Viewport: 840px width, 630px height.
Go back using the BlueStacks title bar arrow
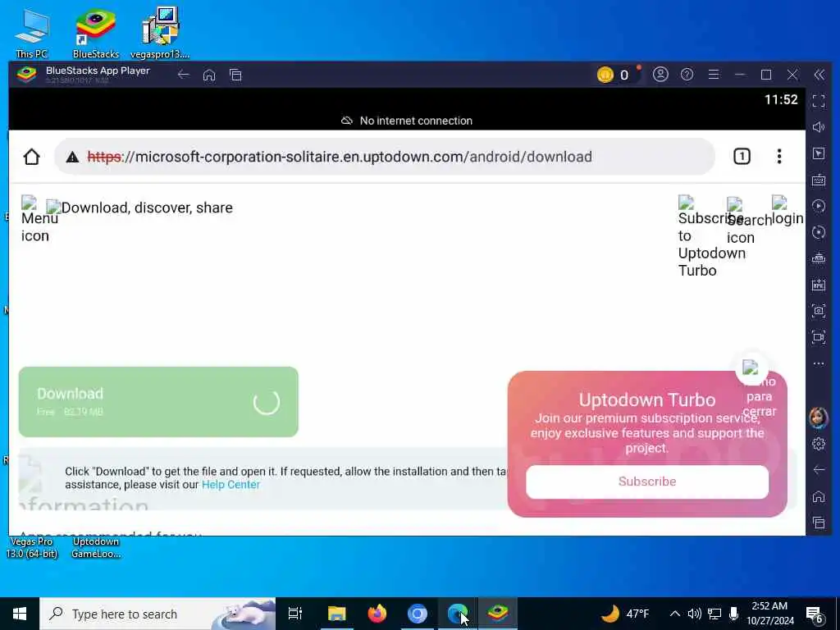[x=183, y=75]
